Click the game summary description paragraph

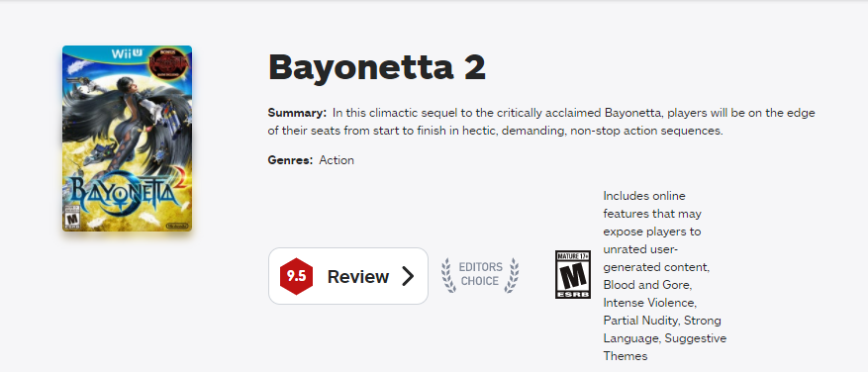[x=541, y=123]
